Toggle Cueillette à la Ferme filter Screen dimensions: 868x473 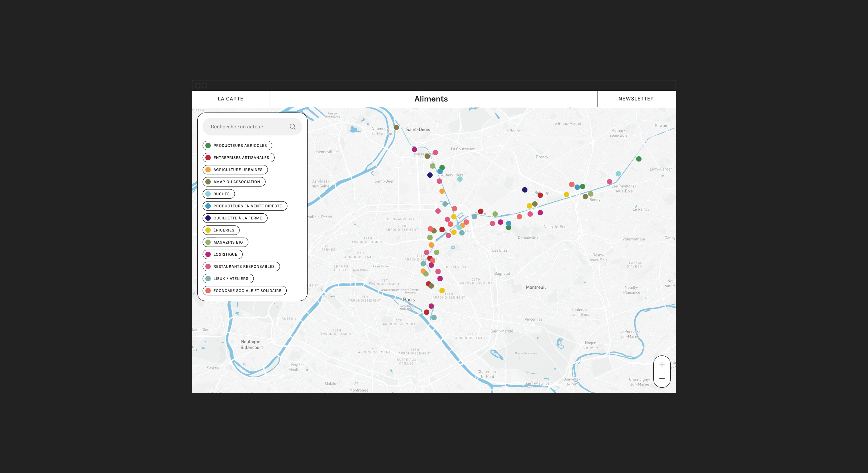pos(235,218)
